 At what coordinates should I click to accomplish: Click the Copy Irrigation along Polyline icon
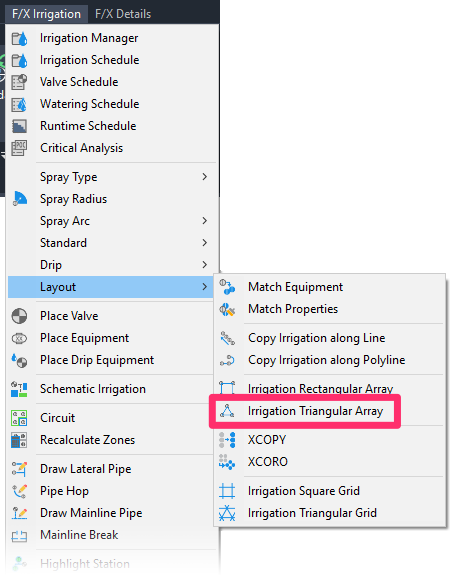pos(227,360)
